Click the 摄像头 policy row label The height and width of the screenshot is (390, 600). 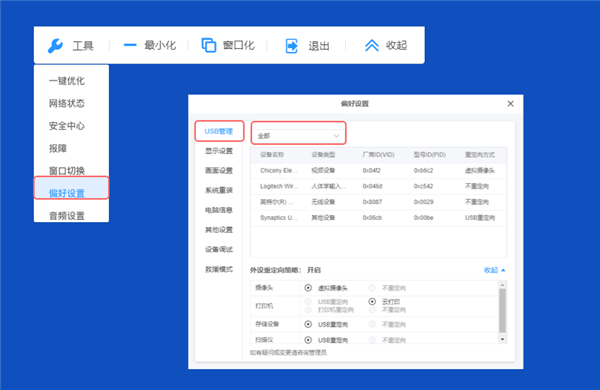coord(264,287)
